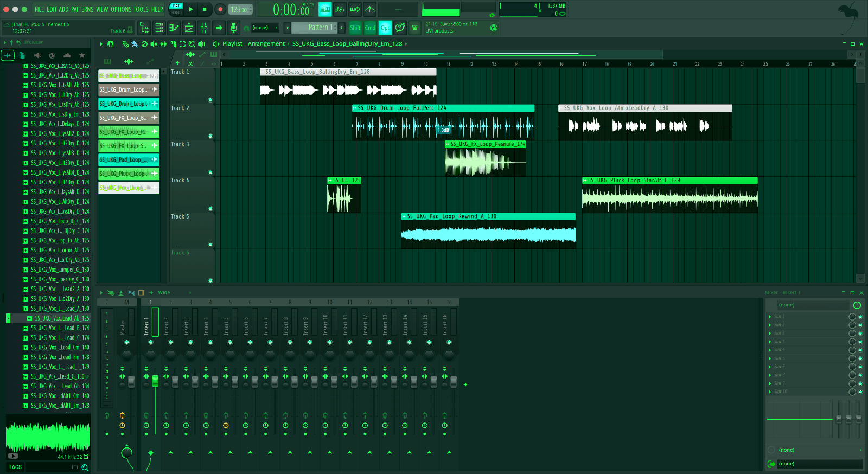The height and width of the screenshot is (474, 868).
Task: Click the Insert 1 volume fader
Action: pos(155,381)
